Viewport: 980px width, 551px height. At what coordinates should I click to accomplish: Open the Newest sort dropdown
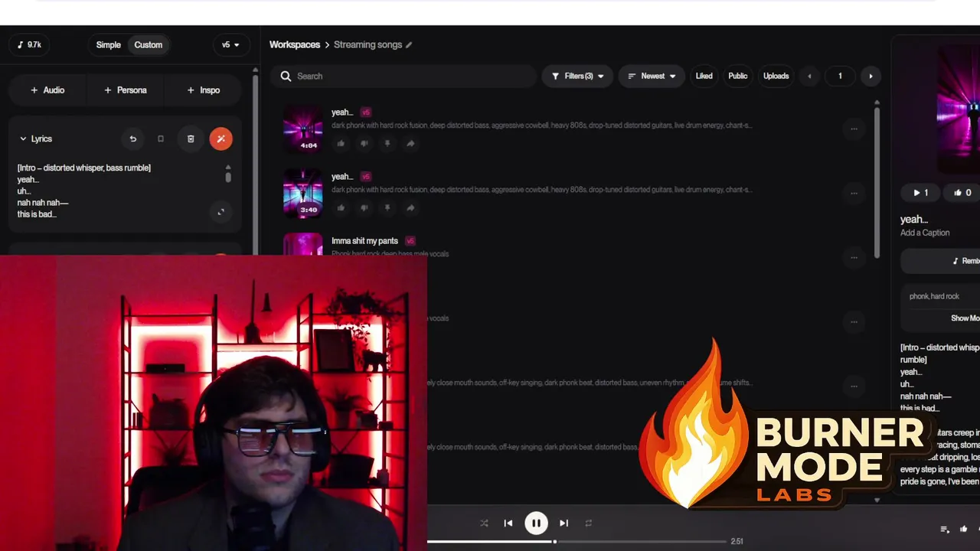[x=652, y=76]
